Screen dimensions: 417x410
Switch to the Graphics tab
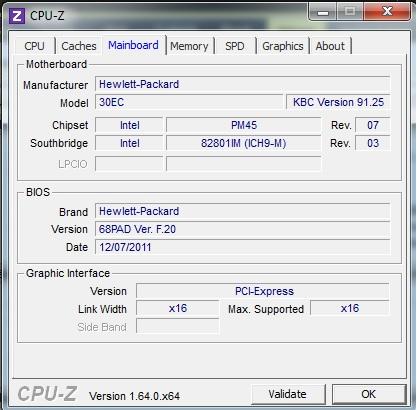(x=283, y=46)
